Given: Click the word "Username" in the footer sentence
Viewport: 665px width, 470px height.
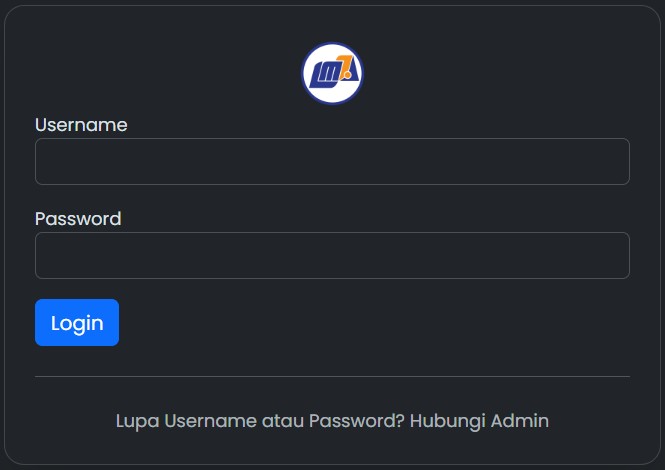Looking at the screenshot, I should coord(210,421).
